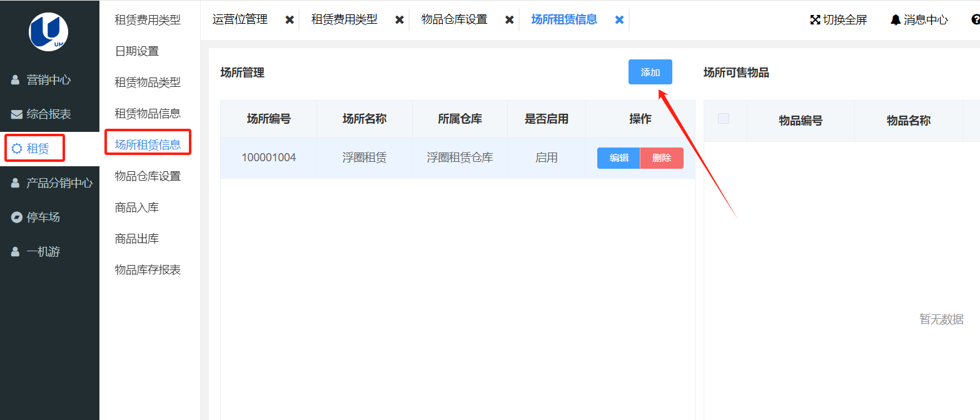This screenshot has width=980, height=420.
Task: Close the 运营位管理 tab
Action: [290, 20]
